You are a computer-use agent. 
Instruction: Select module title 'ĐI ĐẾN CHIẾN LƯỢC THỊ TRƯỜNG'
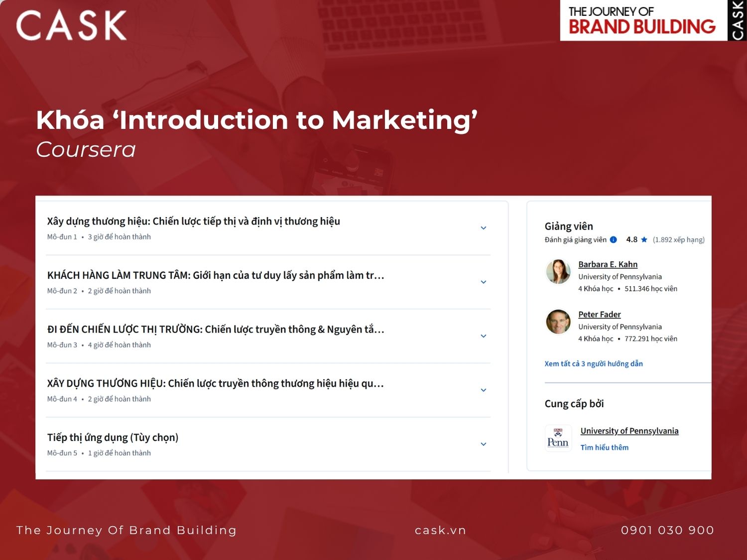[x=216, y=330]
